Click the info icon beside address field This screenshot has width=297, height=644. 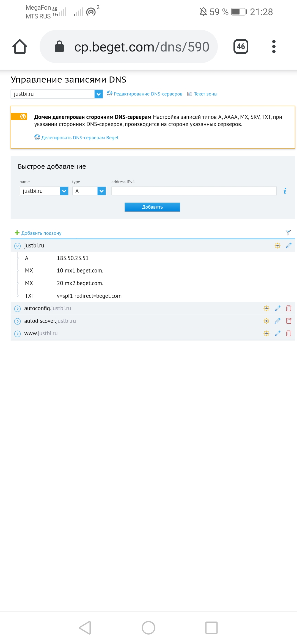point(285,191)
